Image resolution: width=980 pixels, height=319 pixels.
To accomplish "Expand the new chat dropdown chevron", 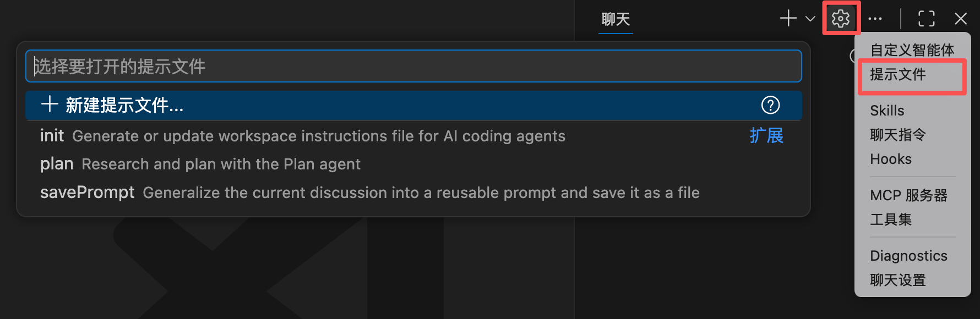I will coord(810,19).
